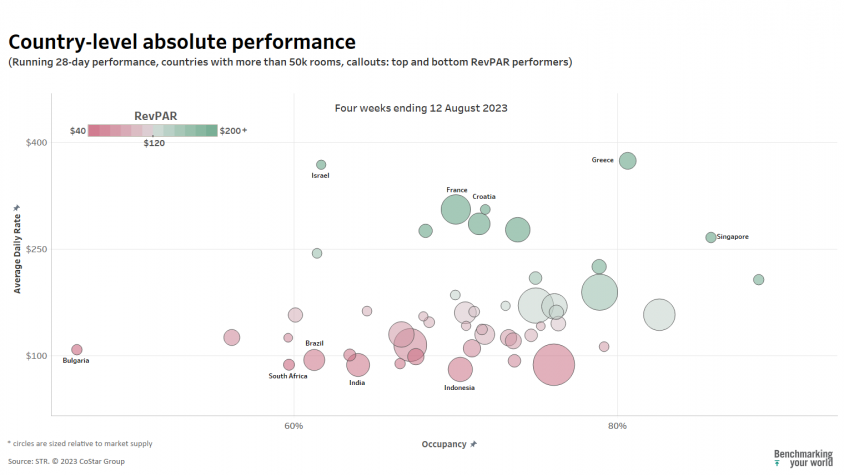The image size is (844, 475).
Task: Click the RevPAR color legend gradient
Action: point(153,130)
